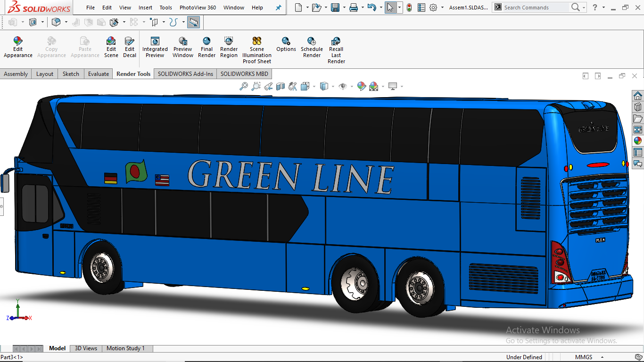Click the Previous View icon
The image size is (644, 362).
[x=268, y=86]
